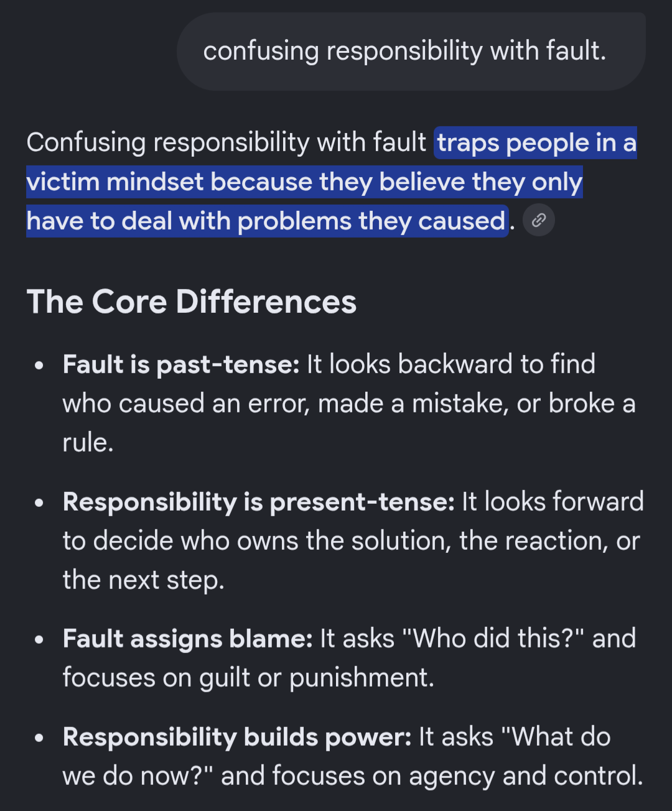Image resolution: width=672 pixels, height=811 pixels.
Task: Tap the user prompt bubble 'confusing responsibility with fault.'
Action: 411,52
